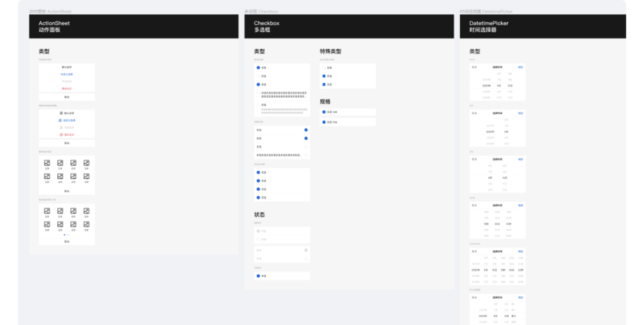Image resolution: width=644 pixels, height=325 pixels.
Task: Select the 时间选择器 DatetimePicker frame label
Action: coord(486,12)
